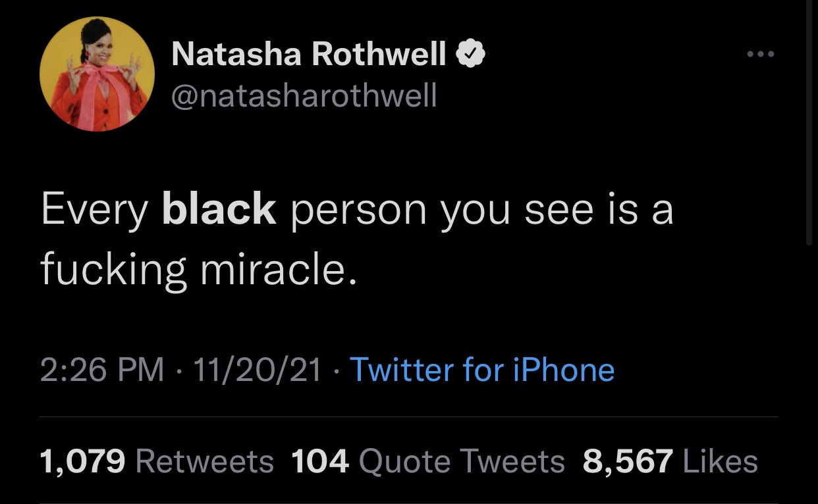
Task: Click the 1,079 retweet count number
Action: pos(83,461)
